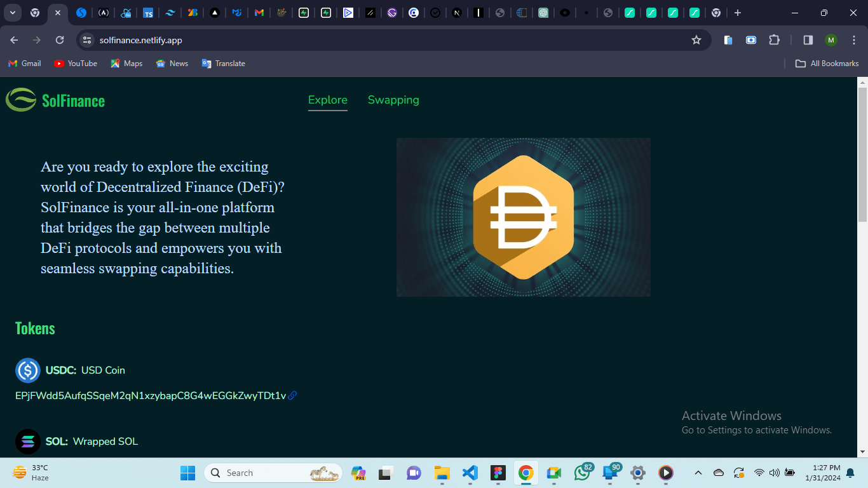Switch to the Tailwind CSS tab
The width and height of the screenshot is (868, 488).
coord(170,13)
